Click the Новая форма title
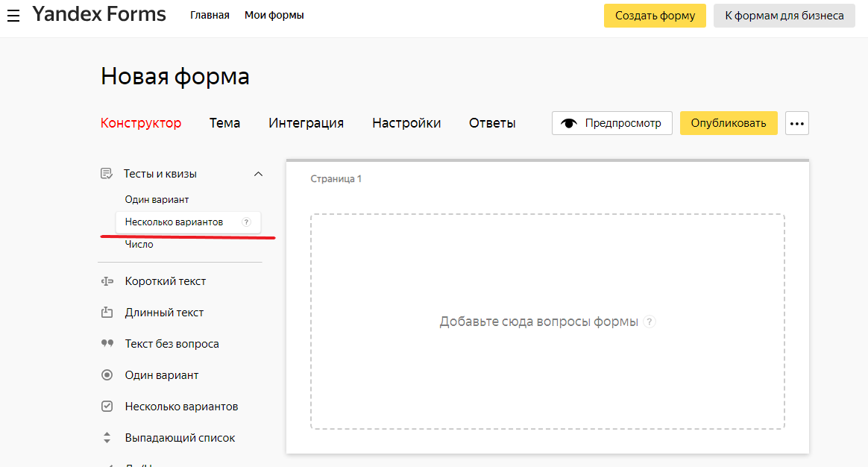The width and height of the screenshot is (868, 467). click(175, 76)
